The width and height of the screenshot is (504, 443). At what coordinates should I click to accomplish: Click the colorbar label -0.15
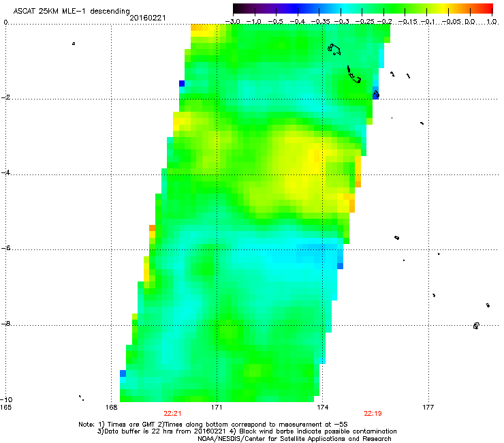pyautogui.click(x=408, y=22)
